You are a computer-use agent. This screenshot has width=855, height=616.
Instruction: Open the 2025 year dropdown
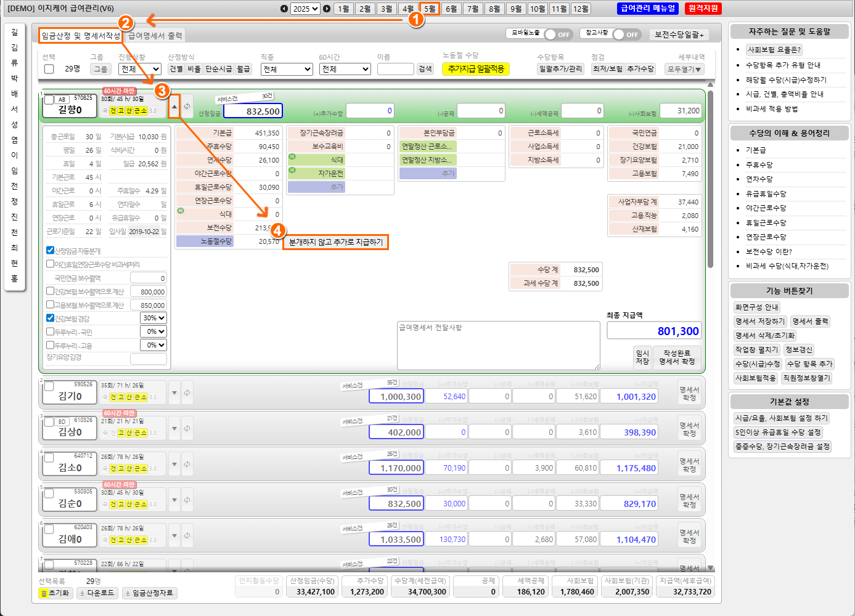tap(305, 9)
